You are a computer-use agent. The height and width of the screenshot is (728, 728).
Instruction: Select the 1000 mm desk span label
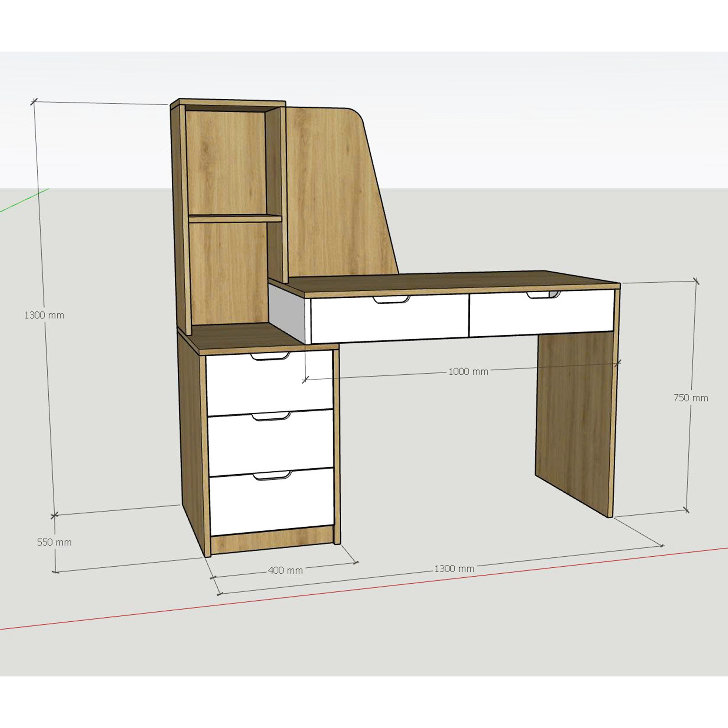coord(468,372)
